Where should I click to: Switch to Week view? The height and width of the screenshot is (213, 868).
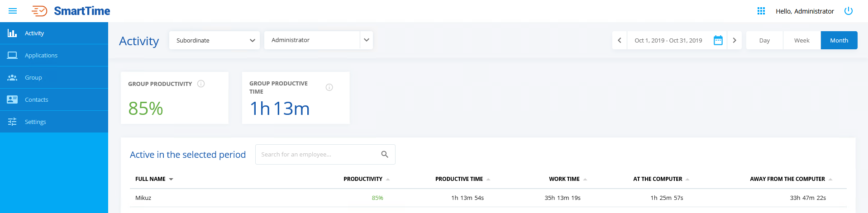pos(801,40)
